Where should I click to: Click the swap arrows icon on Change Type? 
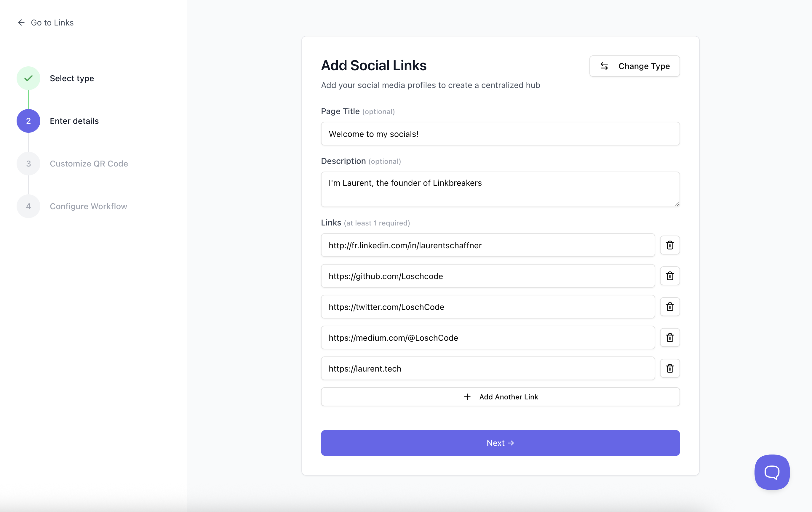[x=604, y=66]
